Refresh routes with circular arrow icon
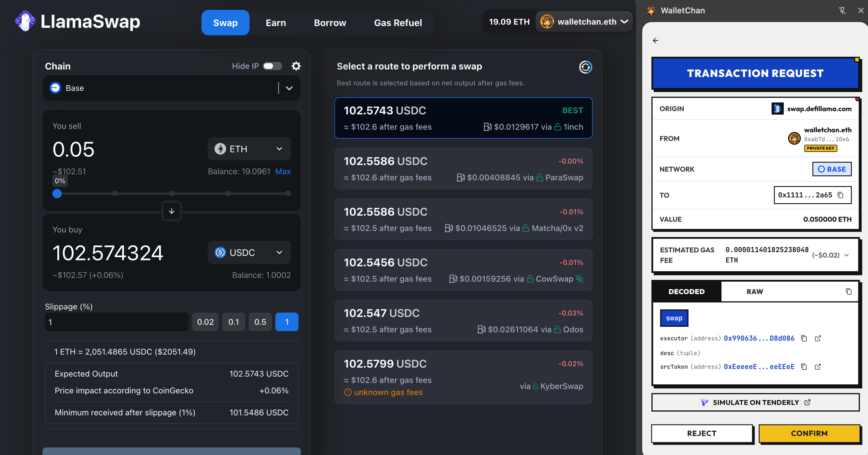 pyautogui.click(x=585, y=67)
